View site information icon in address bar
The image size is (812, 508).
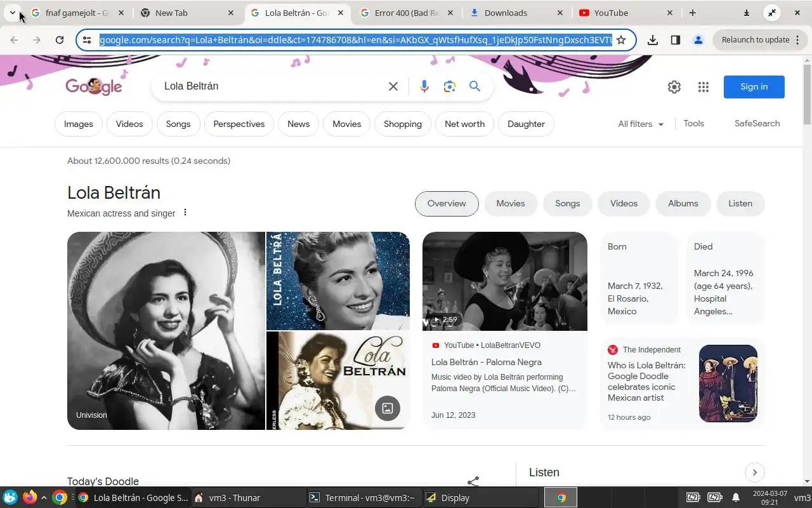88,40
